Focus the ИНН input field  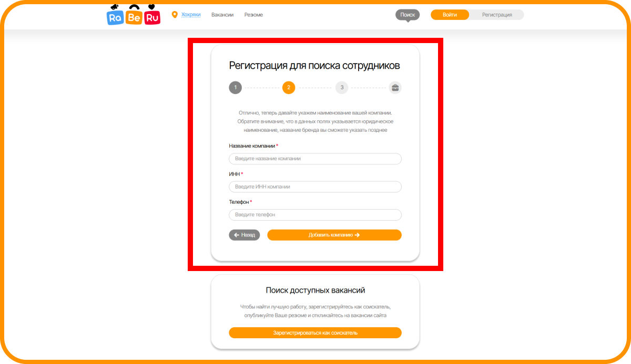tap(315, 186)
